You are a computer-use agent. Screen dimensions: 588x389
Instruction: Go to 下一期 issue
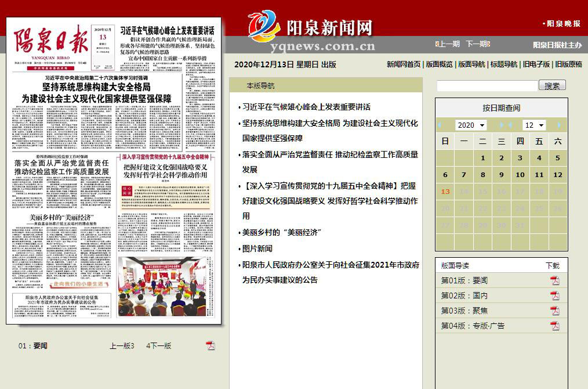click(x=477, y=44)
